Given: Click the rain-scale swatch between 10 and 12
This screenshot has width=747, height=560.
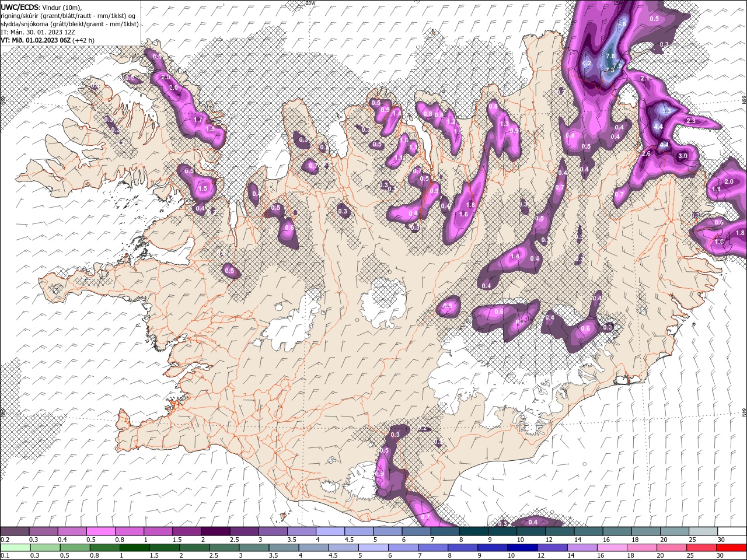Looking at the screenshot, I should [522, 548].
